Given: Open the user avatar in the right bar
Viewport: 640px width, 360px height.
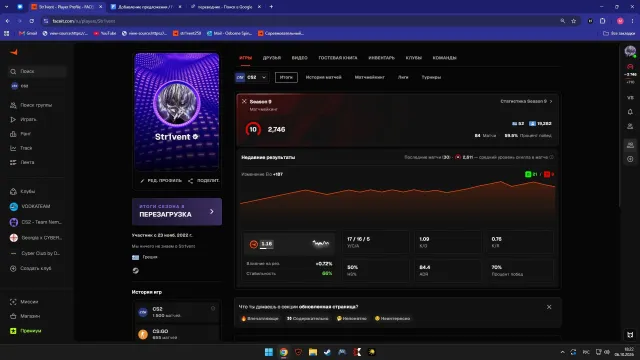Looking at the screenshot, I should coord(630,52).
